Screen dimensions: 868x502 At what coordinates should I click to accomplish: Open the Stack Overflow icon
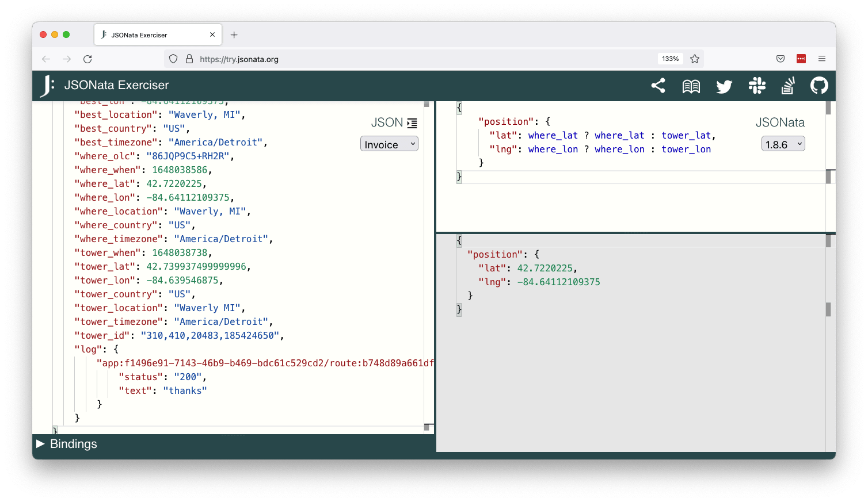point(788,86)
